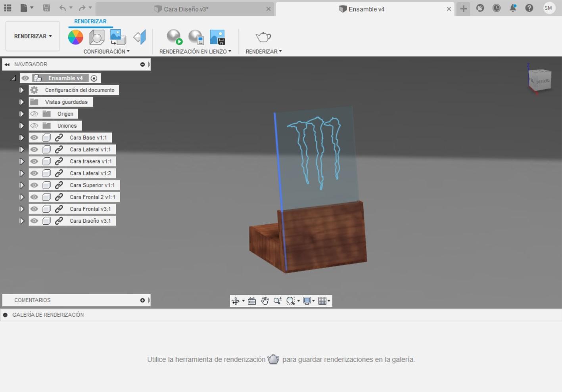Image resolution: width=562 pixels, height=392 pixels.
Task: Select the Pan hand tool
Action: (265, 301)
